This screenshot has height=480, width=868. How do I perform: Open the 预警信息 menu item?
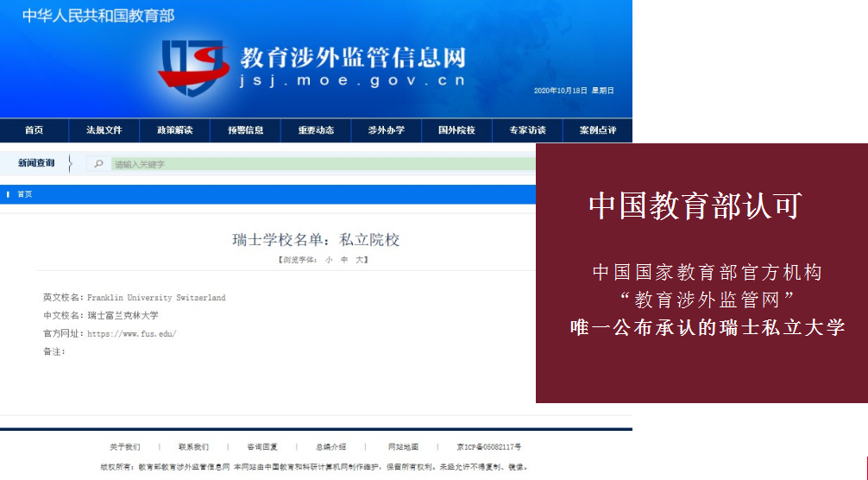245,130
